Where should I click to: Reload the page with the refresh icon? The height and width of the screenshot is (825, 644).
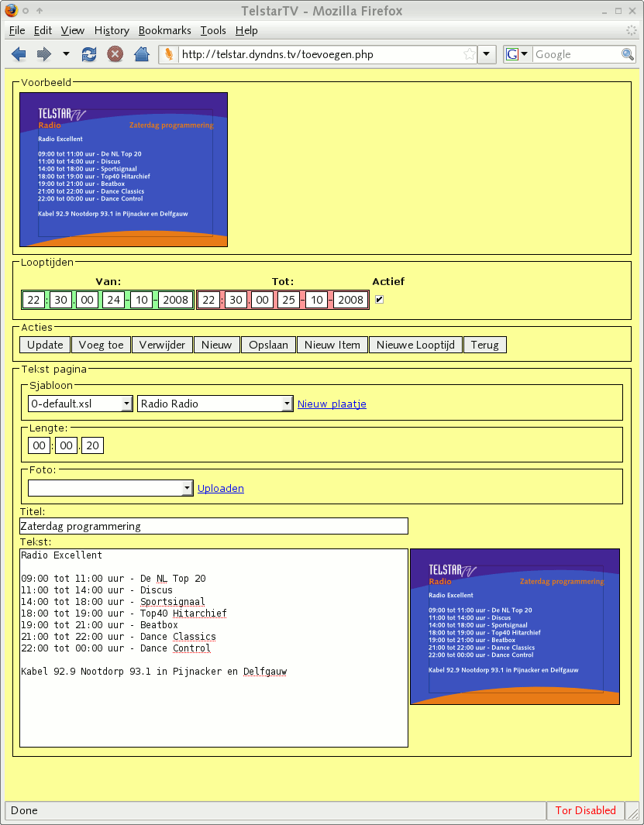[89, 54]
